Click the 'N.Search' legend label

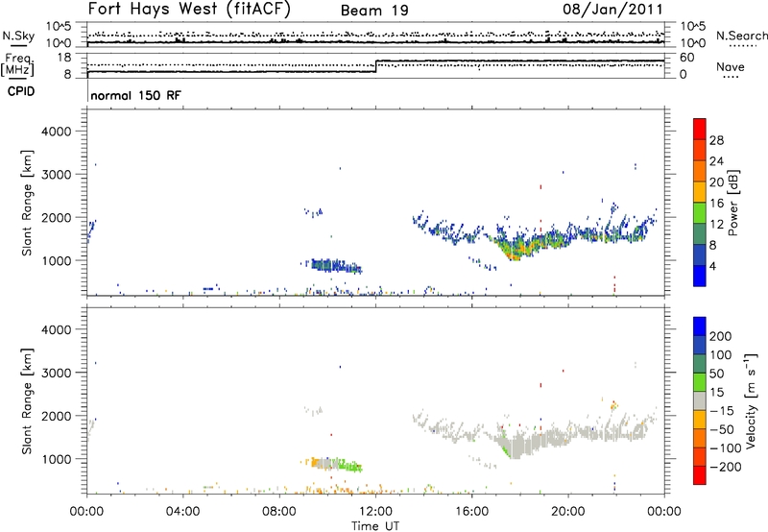point(741,36)
